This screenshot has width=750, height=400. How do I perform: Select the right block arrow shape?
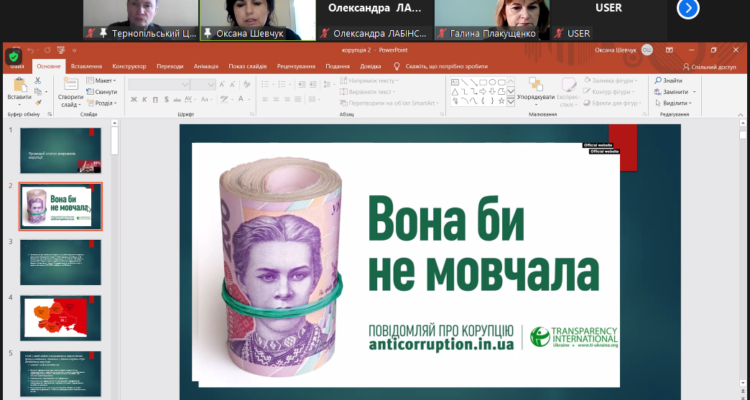(483, 92)
